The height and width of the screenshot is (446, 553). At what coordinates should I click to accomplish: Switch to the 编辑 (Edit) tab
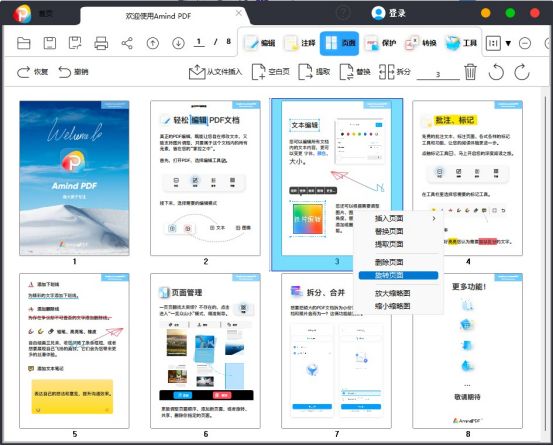click(x=260, y=43)
